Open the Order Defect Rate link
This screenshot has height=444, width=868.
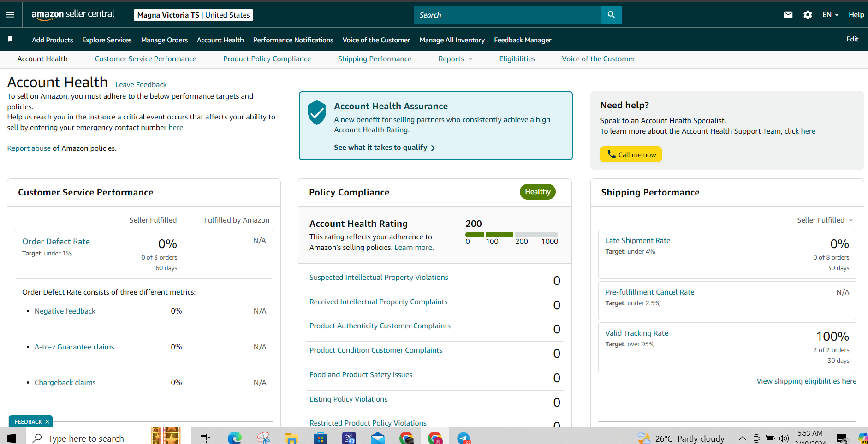pos(56,242)
